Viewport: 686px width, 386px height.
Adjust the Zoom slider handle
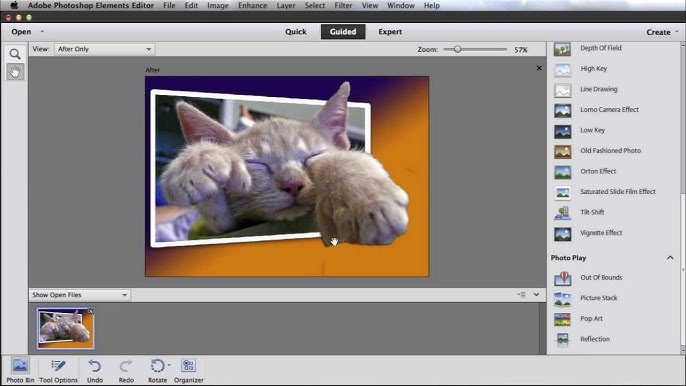click(x=457, y=49)
